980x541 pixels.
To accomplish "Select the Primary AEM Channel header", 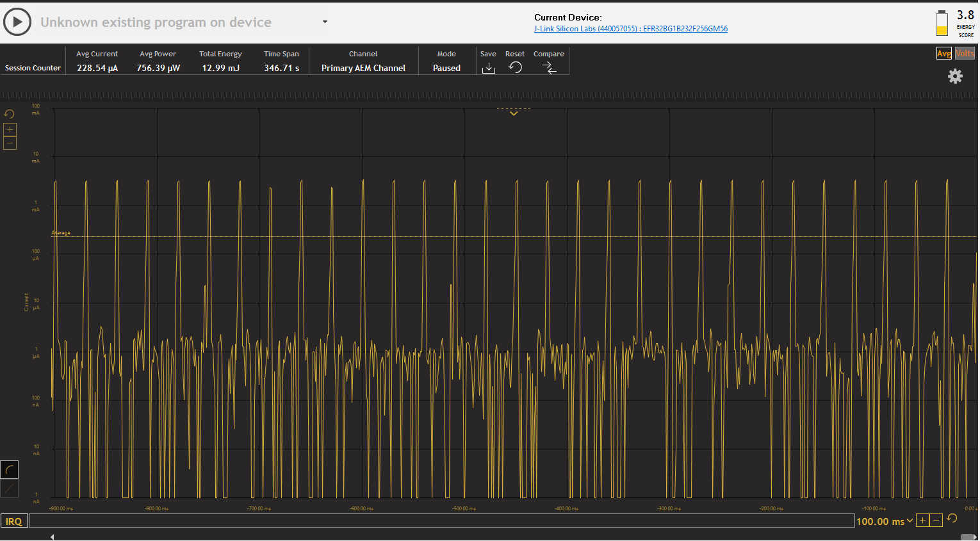I will [363, 67].
